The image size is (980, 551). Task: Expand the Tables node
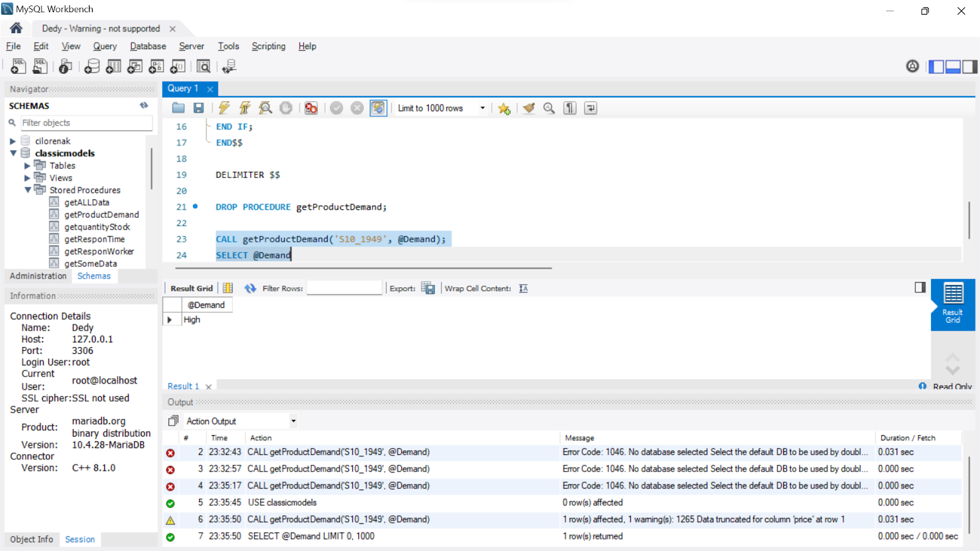tap(27, 165)
